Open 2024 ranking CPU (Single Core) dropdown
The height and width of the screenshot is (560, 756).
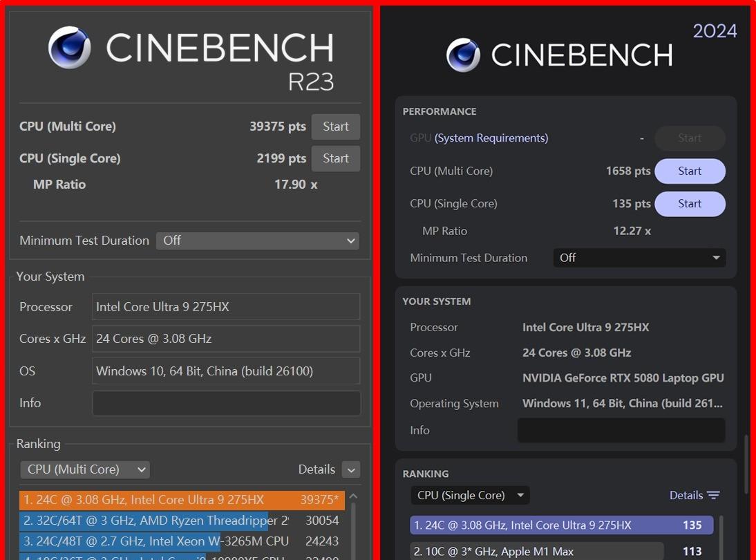point(470,495)
